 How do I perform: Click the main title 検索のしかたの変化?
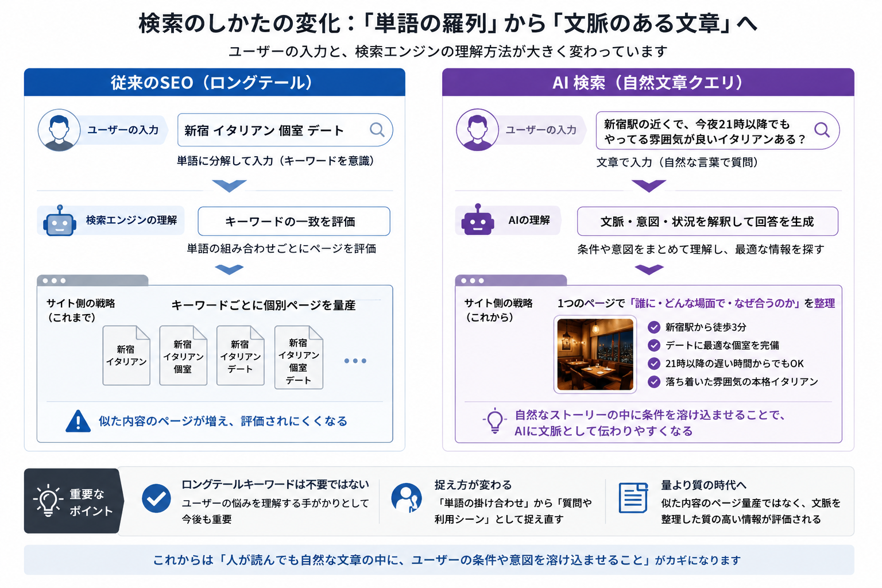tap(448, 24)
